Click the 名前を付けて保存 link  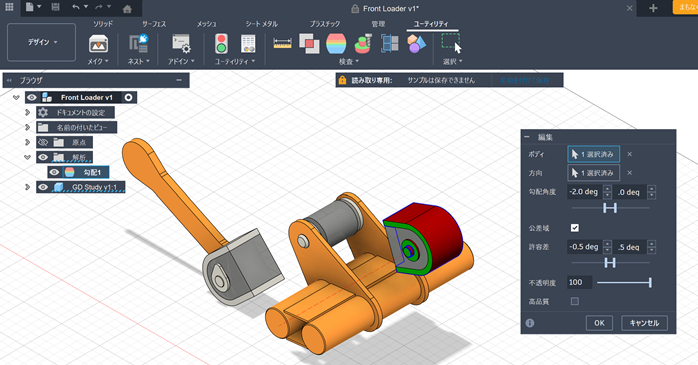pyautogui.click(x=524, y=81)
